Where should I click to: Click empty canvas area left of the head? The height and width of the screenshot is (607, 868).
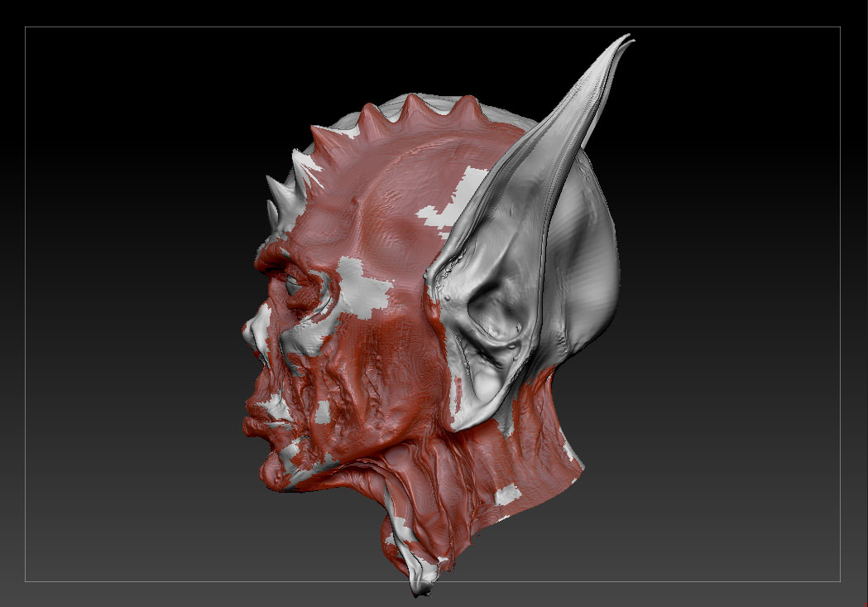pos(124,315)
